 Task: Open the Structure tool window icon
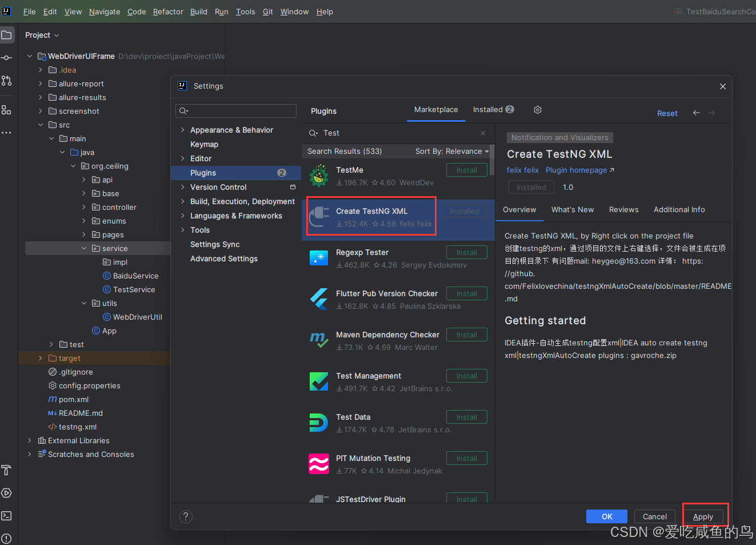point(7,110)
